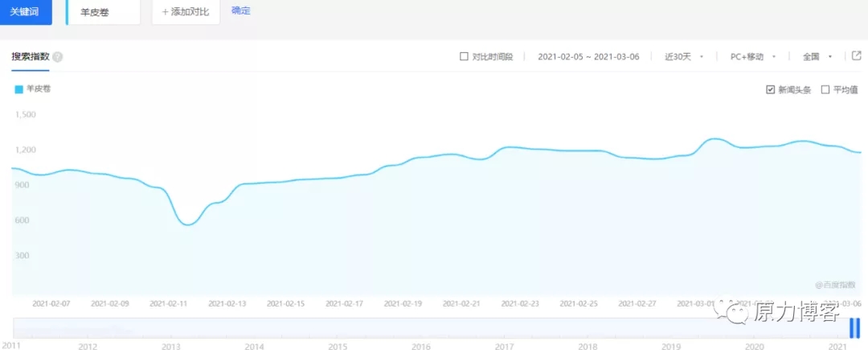This screenshot has height=350, width=868.
Task: Click the 羊皮卷 keyword input field
Action: point(104,12)
